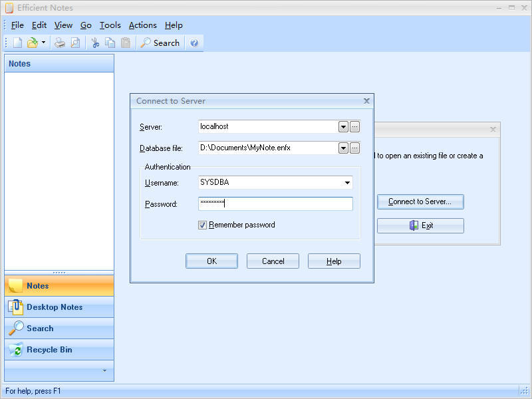Open the Actions menu
The image size is (532, 399).
(142, 25)
